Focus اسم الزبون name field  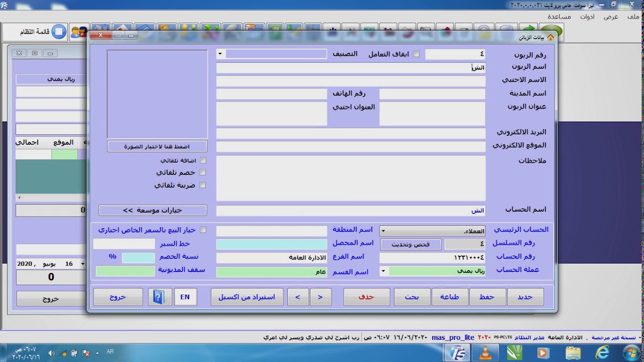[x=351, y=67]
